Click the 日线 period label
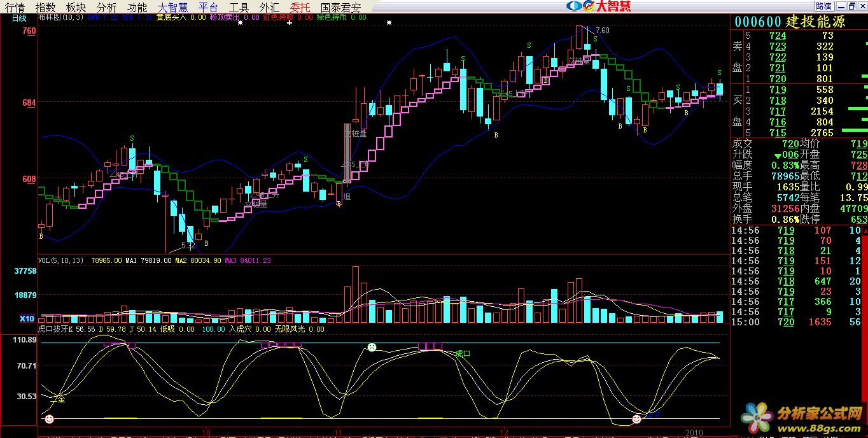Viewport: 868px width, 438px height. point(19,18)
